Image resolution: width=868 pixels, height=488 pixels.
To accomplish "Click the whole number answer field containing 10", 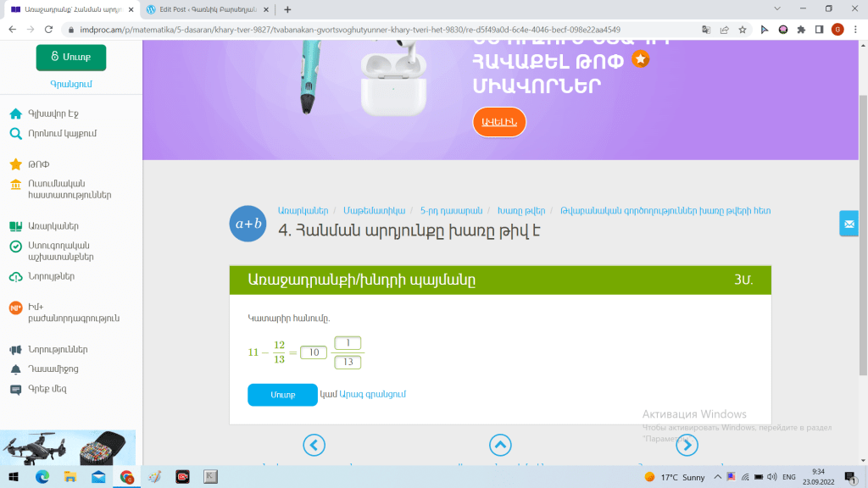I will [314, 352].
